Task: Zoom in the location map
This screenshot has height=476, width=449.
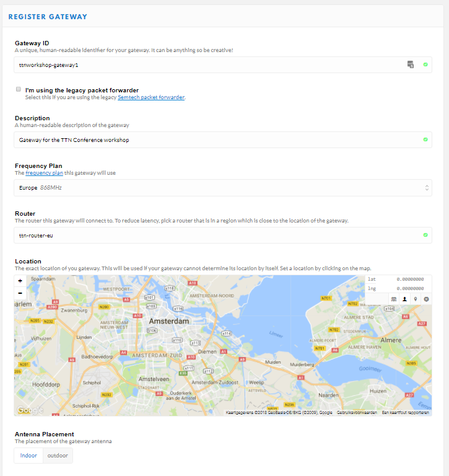Action: tap(20, 281)
